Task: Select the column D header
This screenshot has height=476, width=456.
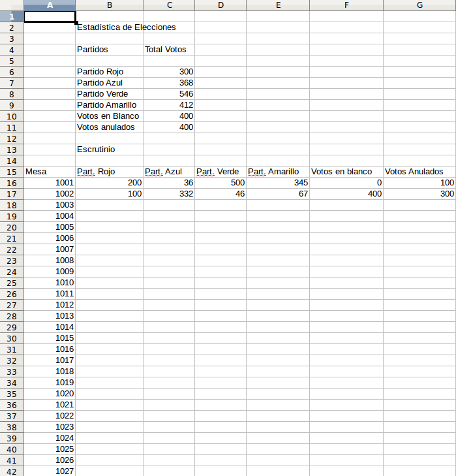Action: (x=220, y=5)
